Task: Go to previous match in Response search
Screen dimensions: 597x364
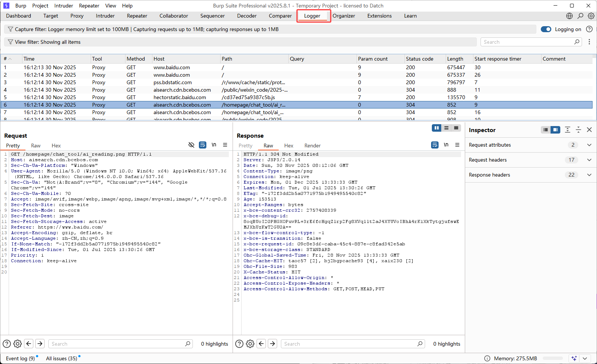Action: coord(261,344)
